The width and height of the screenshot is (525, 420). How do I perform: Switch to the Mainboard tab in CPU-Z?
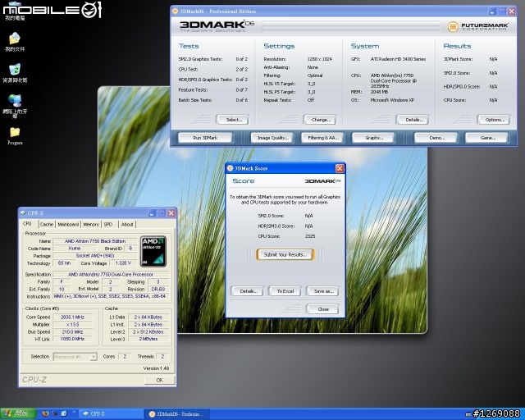coord(68,224)
